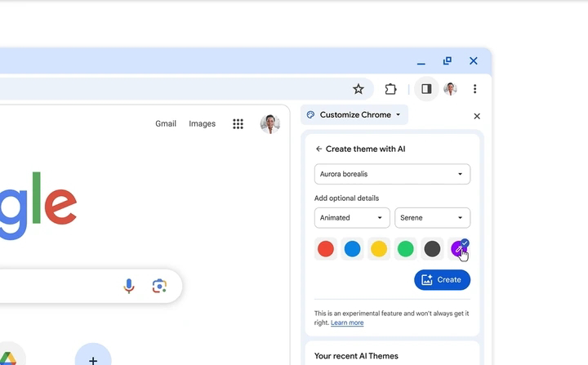The height and width of the screenshot is (365, 588).
Task: Open the Google apps grid
Action: [x=238, y=124]
